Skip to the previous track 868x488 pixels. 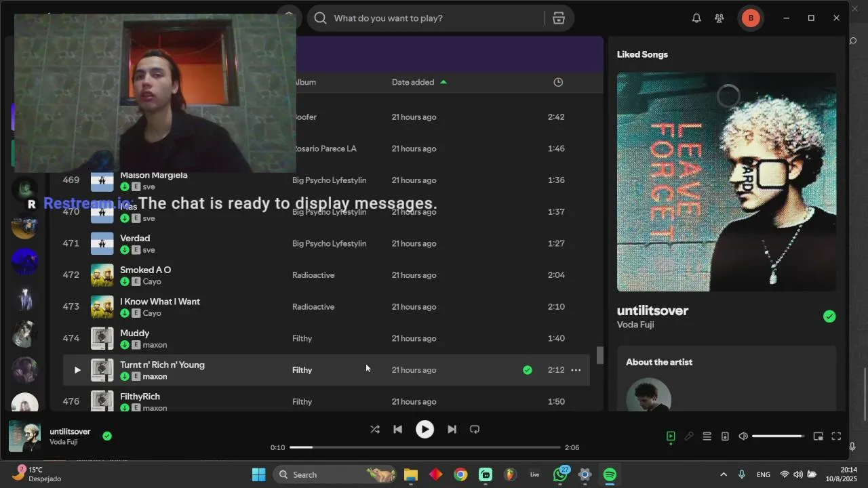click(x=398, y=429)
